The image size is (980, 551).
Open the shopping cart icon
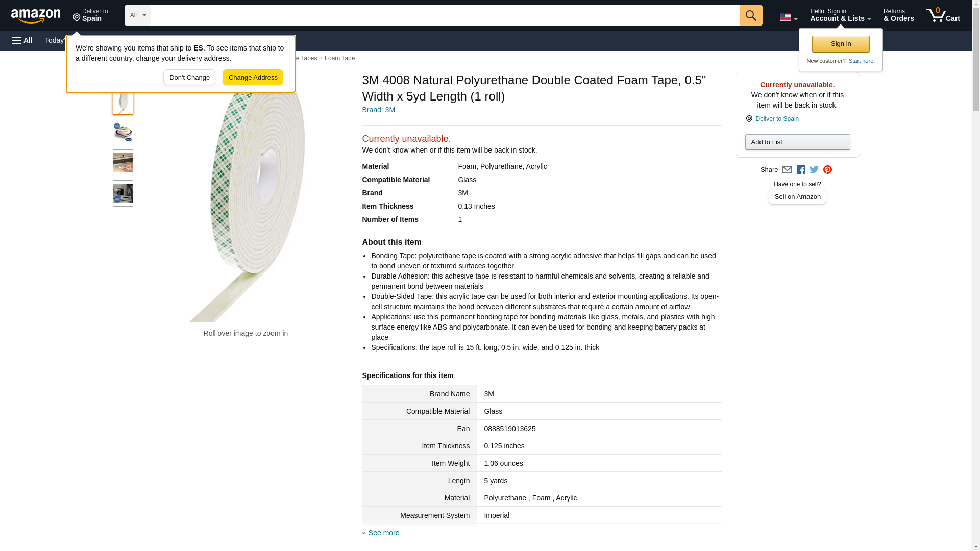point(943,15)
